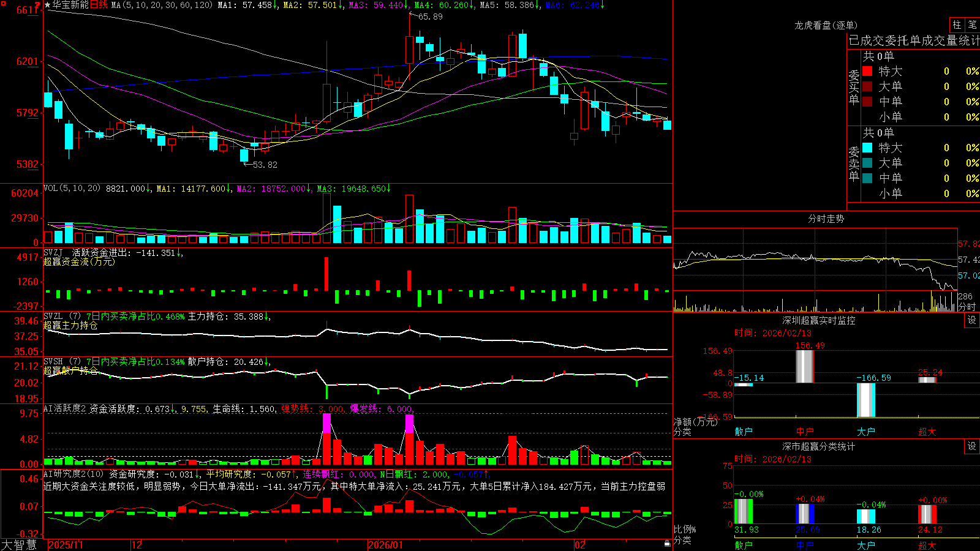Click 大户 label under 深圳超赢实时监控 chart
This screenshot has width=980, height=551.
pyautogui.click(x=866, y=432)
